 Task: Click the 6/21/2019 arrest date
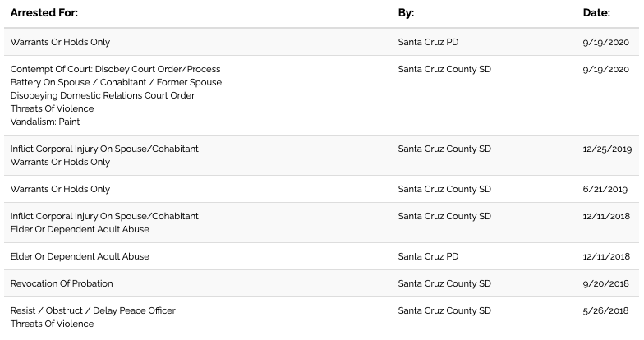[605, 189]
